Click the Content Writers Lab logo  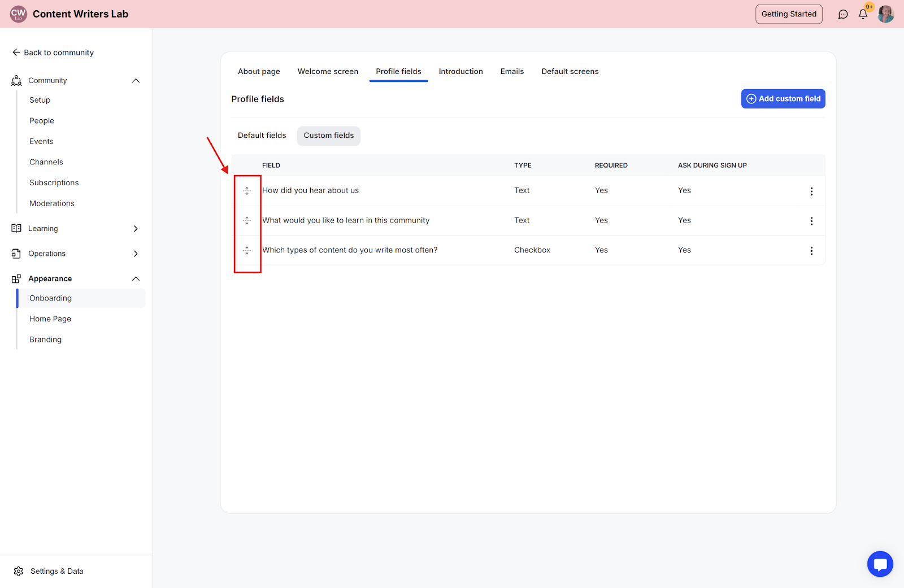click(19, 14)
